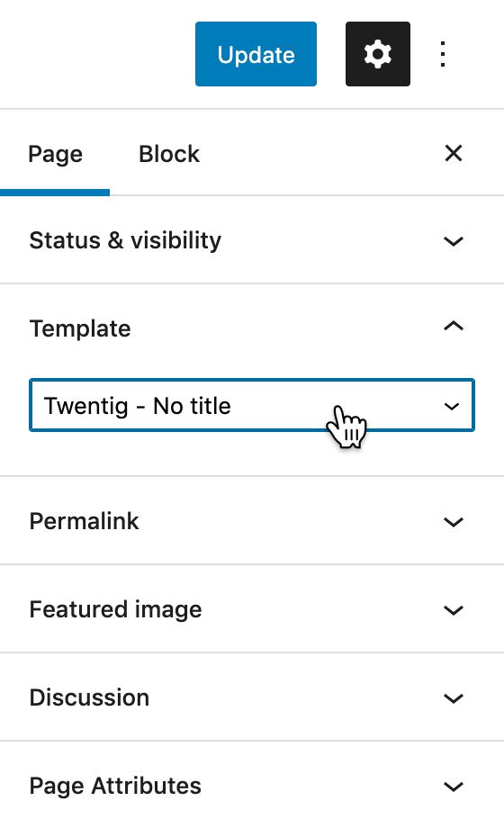The image size is (504, 828).
Task: Open the Status & visibility section title
Action: [125, 241]
